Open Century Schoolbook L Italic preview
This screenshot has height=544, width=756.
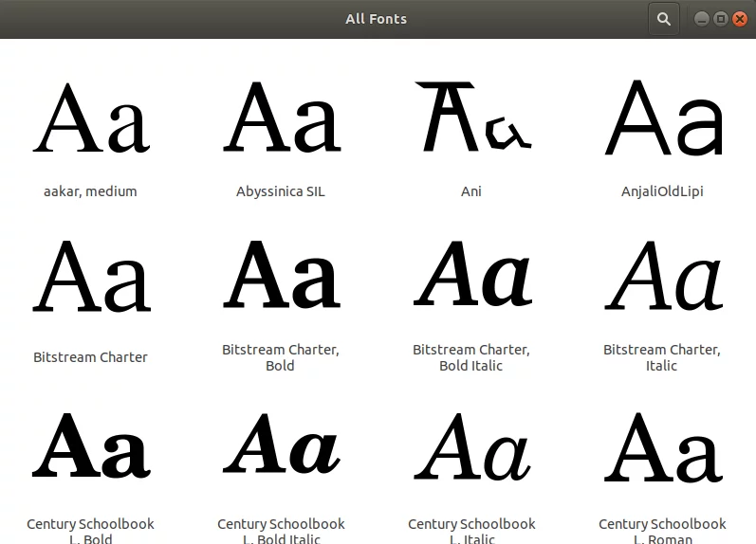(x=471, y=445)
